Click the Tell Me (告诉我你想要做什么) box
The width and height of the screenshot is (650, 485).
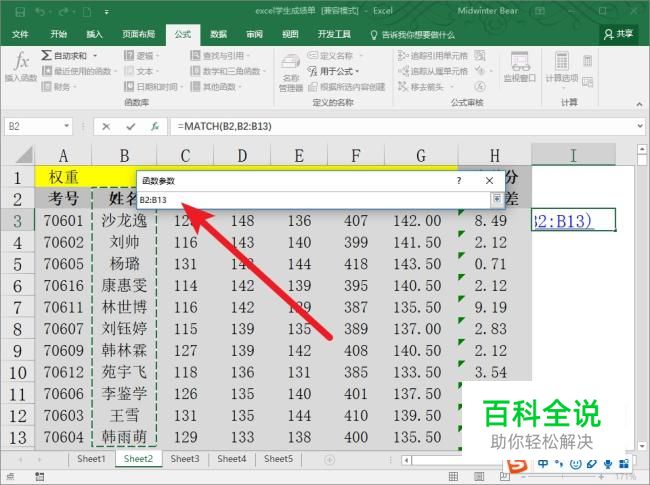pyautogui.click(x=413, y=35)
